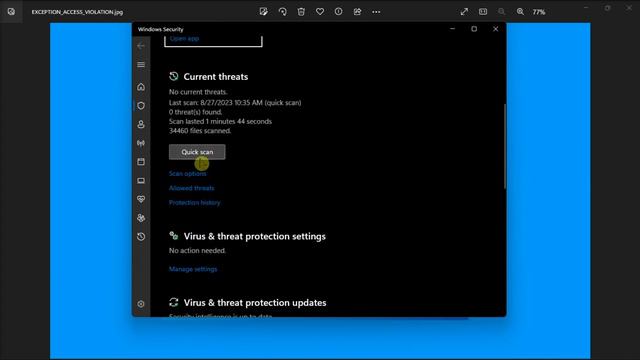Enter fullscreen with the diagonal arrows icon

[464, 11]
